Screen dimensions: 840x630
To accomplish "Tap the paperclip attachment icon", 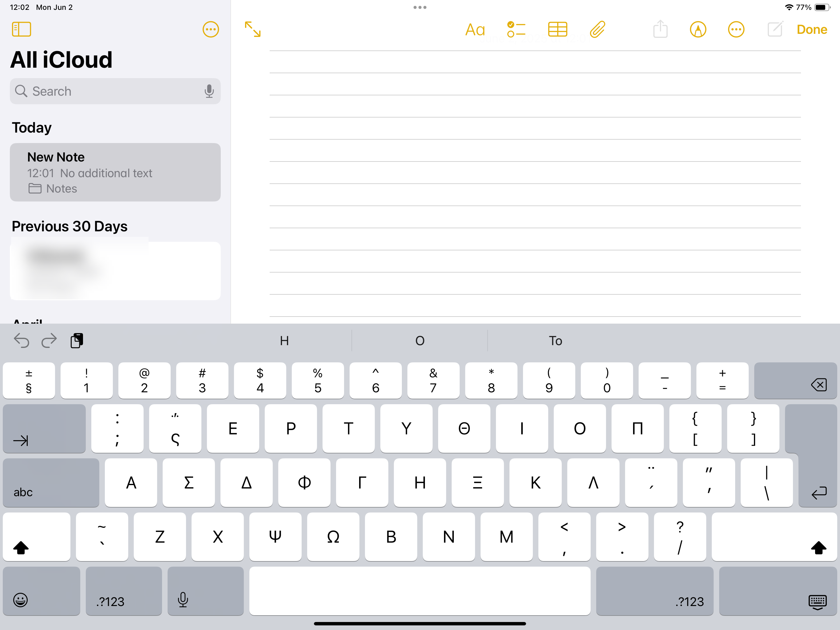I will point(597,29).
